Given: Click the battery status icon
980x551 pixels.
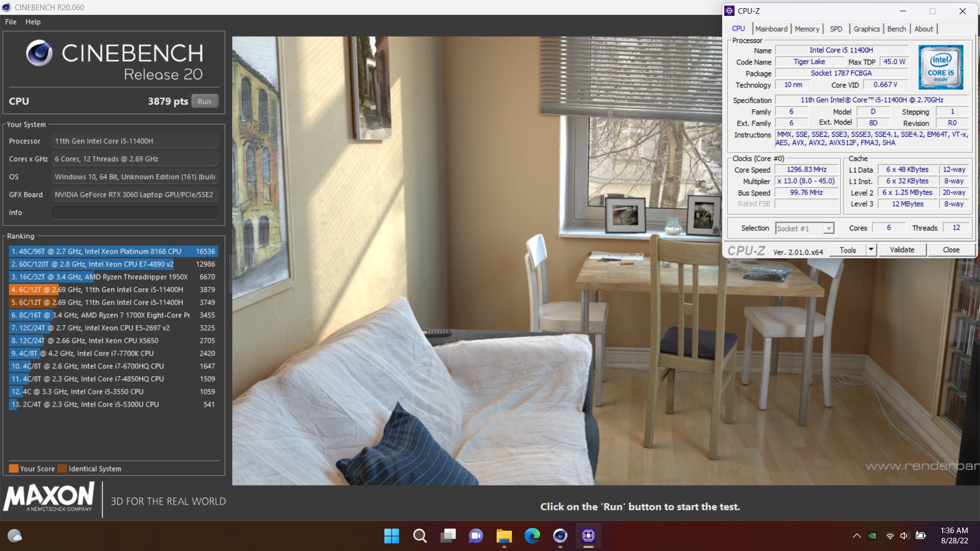Looking at the screenshot, I should click(x=921, y=536).
